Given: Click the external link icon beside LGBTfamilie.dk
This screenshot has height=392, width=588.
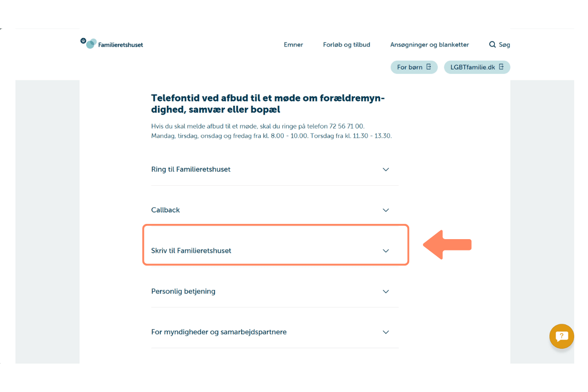Looking at the screenshot, I should (501, 67).
